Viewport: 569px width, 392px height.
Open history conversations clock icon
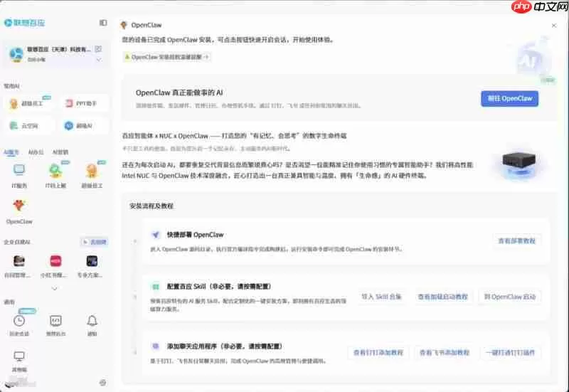19,321
